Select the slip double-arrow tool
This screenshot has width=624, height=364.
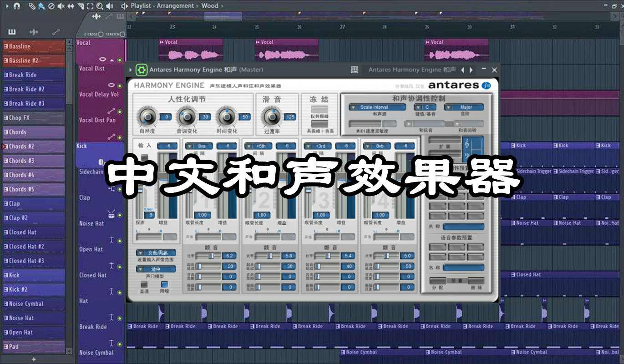tap(71, 6)
